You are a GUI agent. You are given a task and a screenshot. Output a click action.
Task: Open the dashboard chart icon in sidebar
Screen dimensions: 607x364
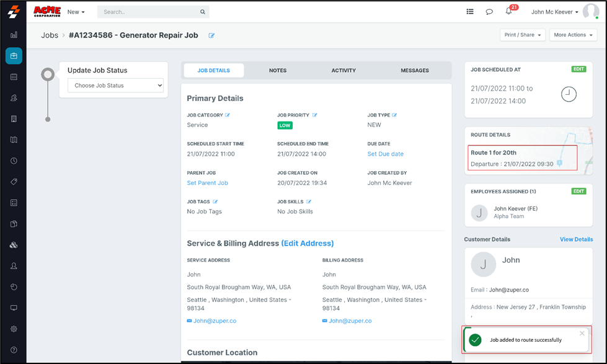pos(14,35)
